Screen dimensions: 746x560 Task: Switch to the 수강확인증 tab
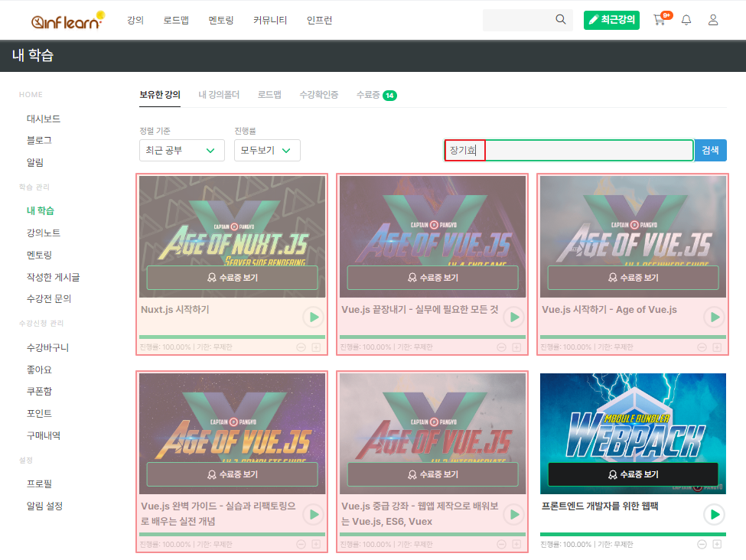(319, 95)
